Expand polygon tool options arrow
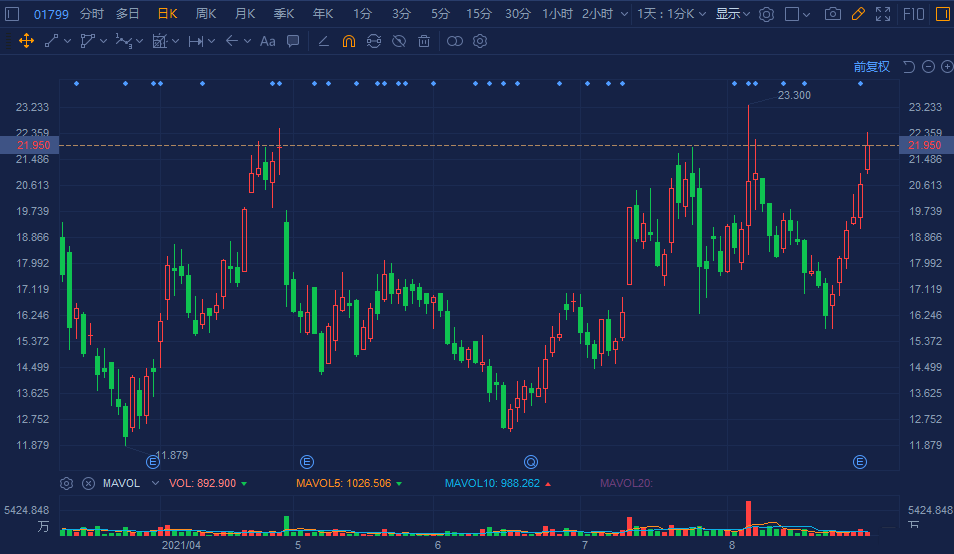The image size is (954, 554). 103,41
